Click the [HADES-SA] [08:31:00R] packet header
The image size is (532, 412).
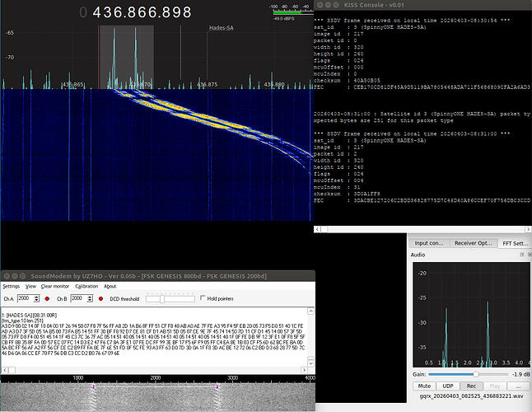tap(29, 316)
